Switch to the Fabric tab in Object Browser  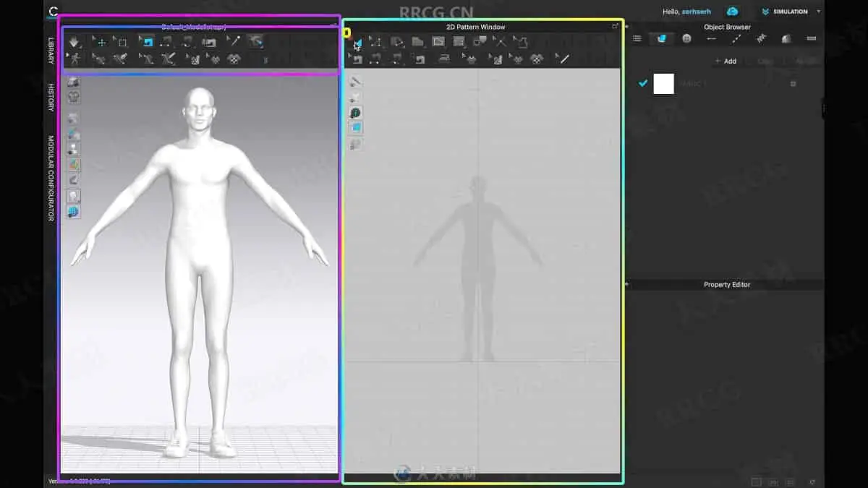tap(661, 38)
